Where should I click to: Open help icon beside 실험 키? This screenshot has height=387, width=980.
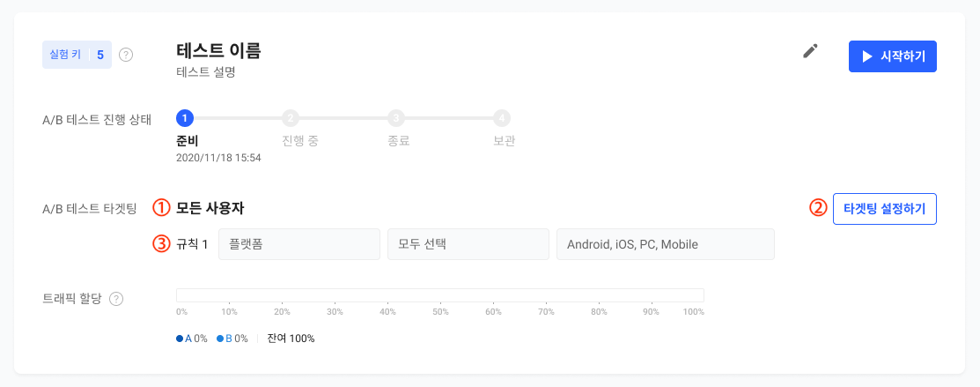click(126, 56)
